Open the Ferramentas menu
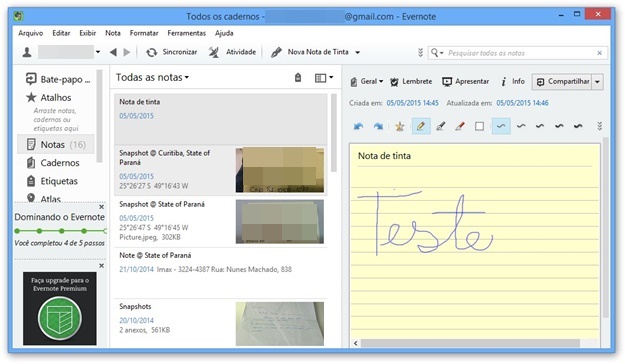Image resolution: width=625 pixels, height=364 pixels. click(187, 33)
